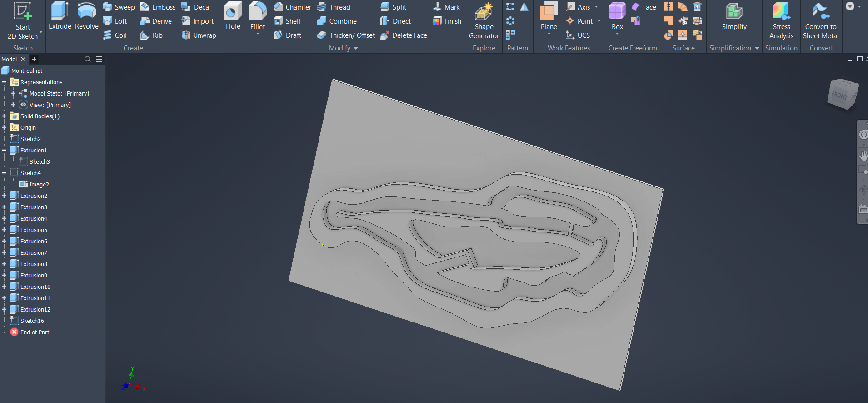Expand the Origin folder
The image size is (868, 403).
click(x=4, y=128)
